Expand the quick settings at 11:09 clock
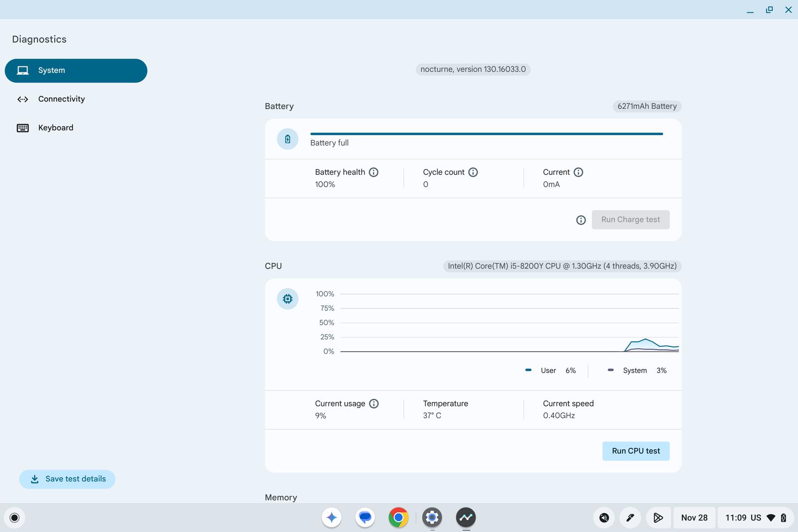 [x=755, y=518]
